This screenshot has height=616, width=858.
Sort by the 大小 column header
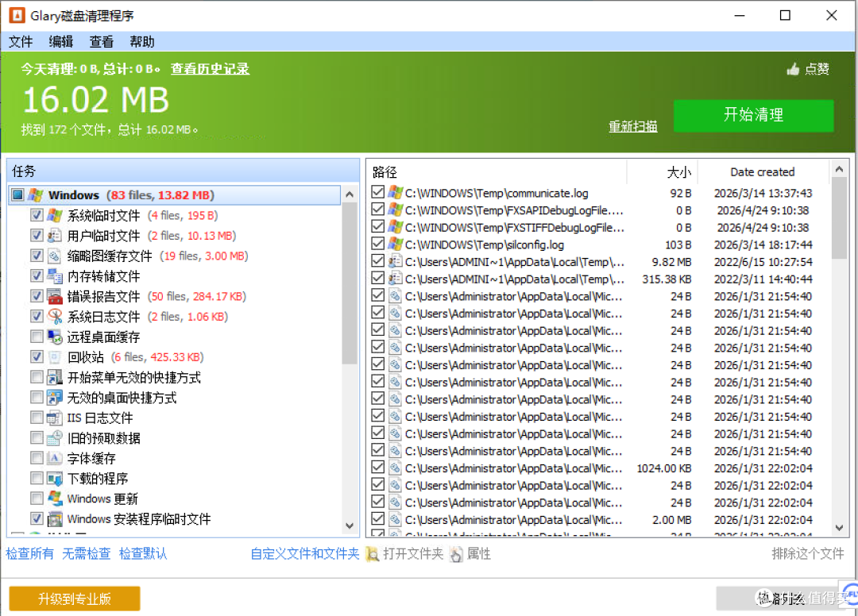(663, 172)
